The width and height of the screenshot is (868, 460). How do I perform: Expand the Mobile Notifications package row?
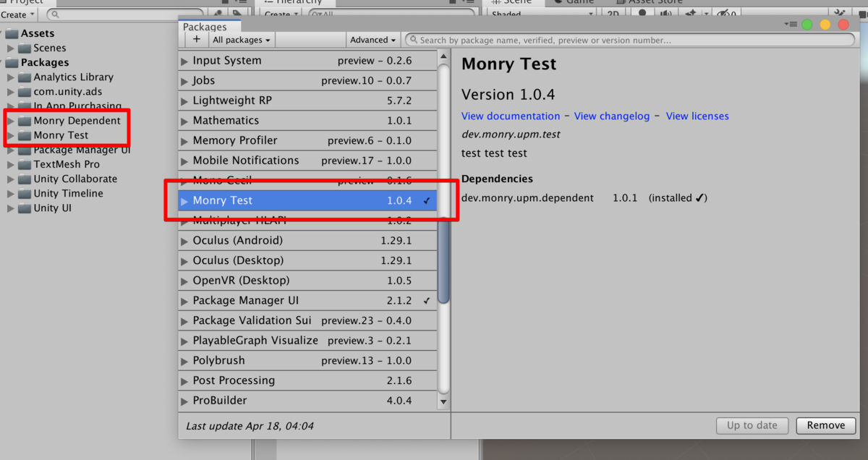point(185,161)
